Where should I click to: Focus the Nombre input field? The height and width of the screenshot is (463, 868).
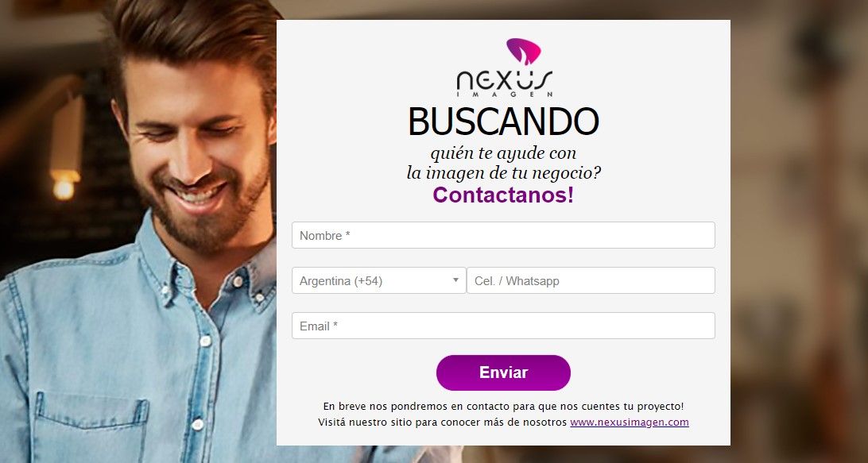pyautogui.click(x=503, y=235)
